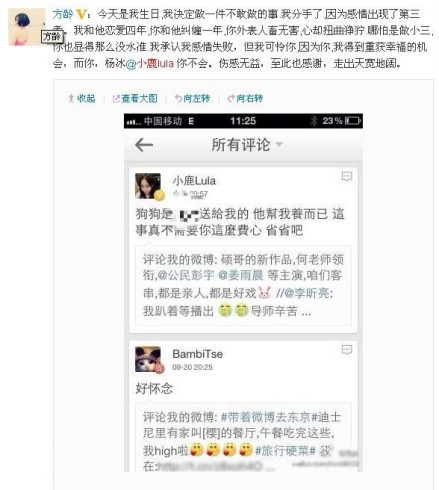Image resolution: width=439 pixels, height=490 pixels.
Task: Click the battery icon in phone status bar
Action: pyautogui.click(x=353, y=121)
